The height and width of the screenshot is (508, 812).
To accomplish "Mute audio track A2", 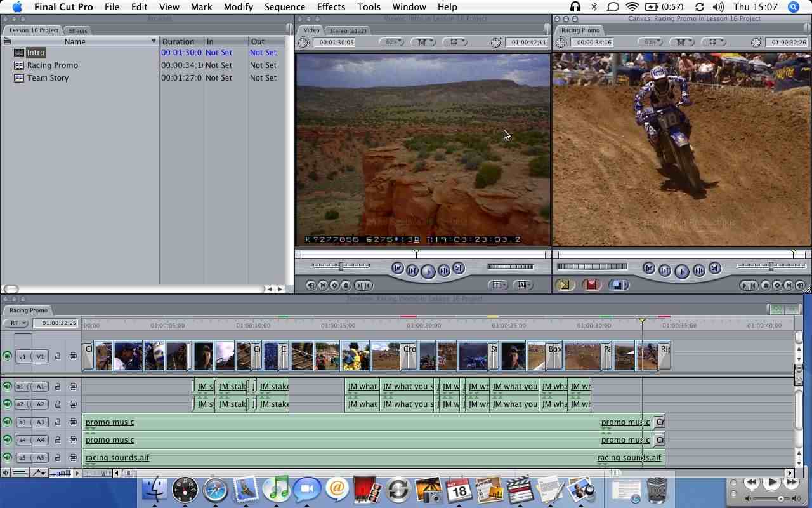I will [7, 404].
